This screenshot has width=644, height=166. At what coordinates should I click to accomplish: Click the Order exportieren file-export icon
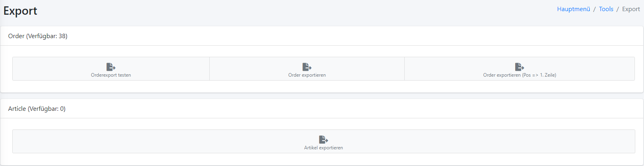point(307,67)
